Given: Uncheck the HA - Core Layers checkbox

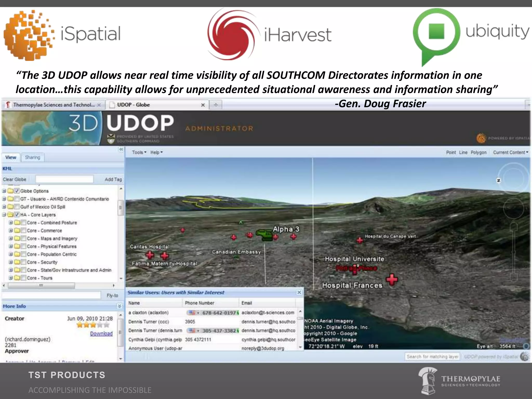Looking at the screenshot, I should click(17, 215).
